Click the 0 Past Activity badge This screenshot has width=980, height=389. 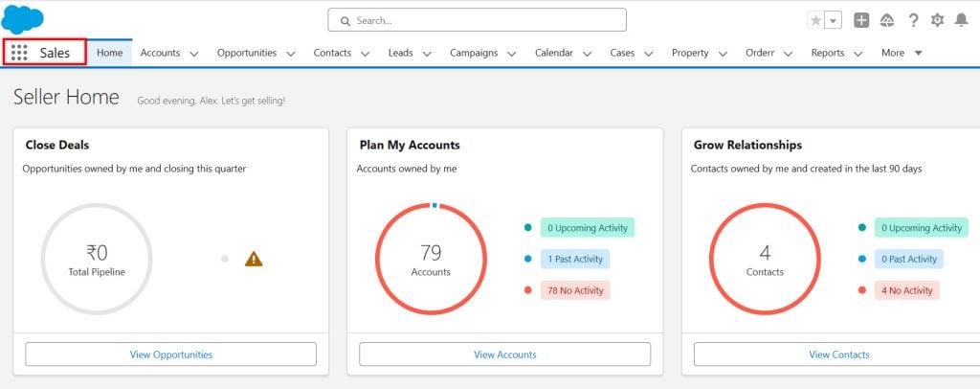point(909,259)
